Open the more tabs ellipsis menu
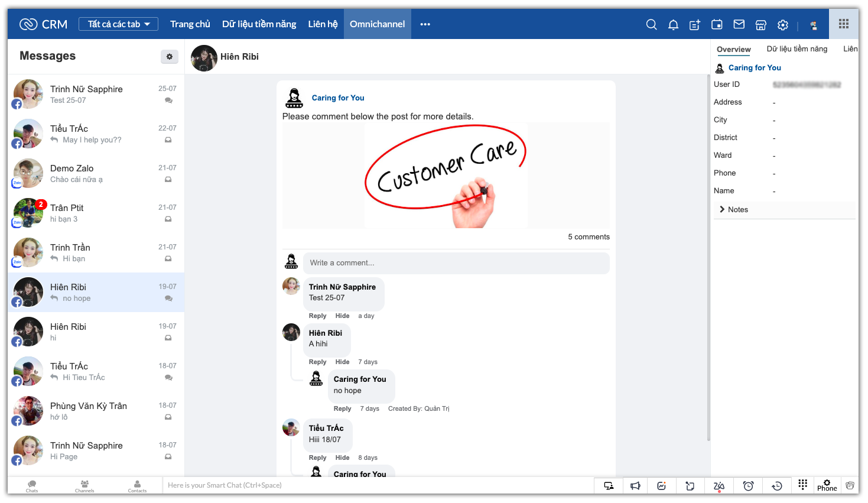This screenshot has width=868, height=503. click(425, 24)
